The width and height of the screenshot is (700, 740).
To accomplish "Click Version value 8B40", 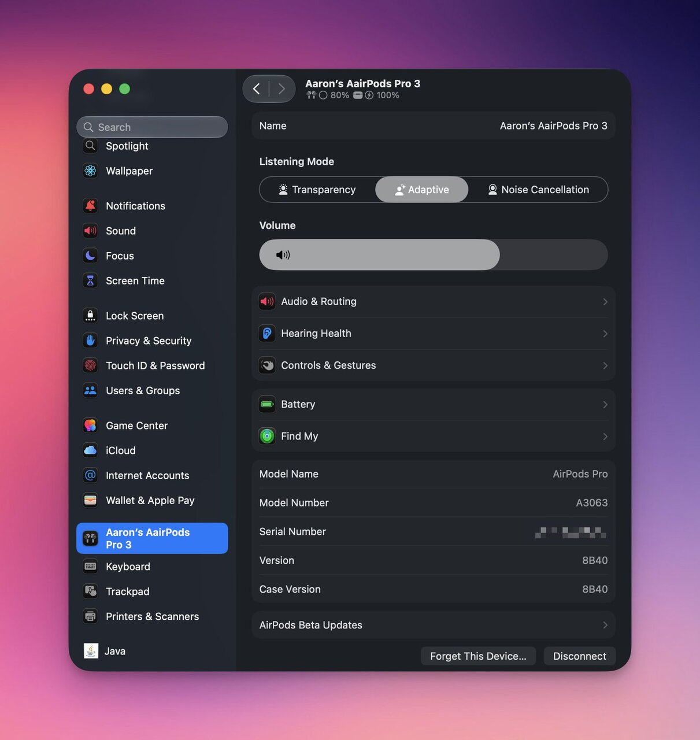I will (x=595, y=561).
